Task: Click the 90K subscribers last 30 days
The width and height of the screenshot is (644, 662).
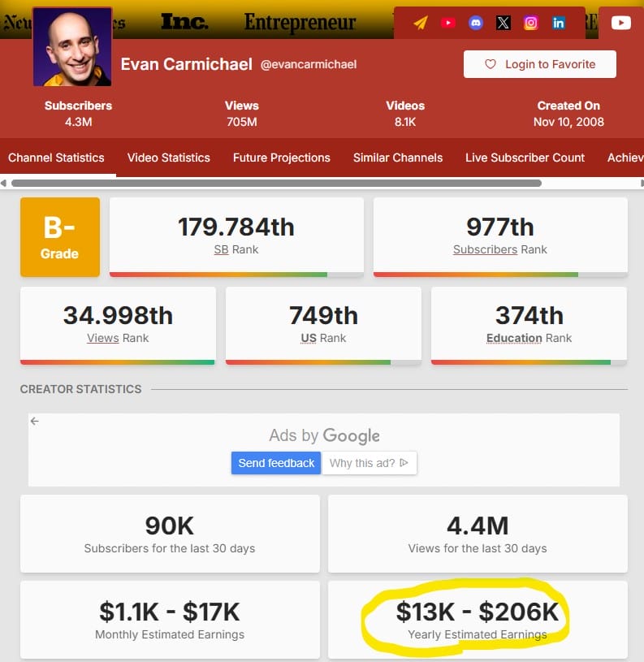Action: (169, 526)
